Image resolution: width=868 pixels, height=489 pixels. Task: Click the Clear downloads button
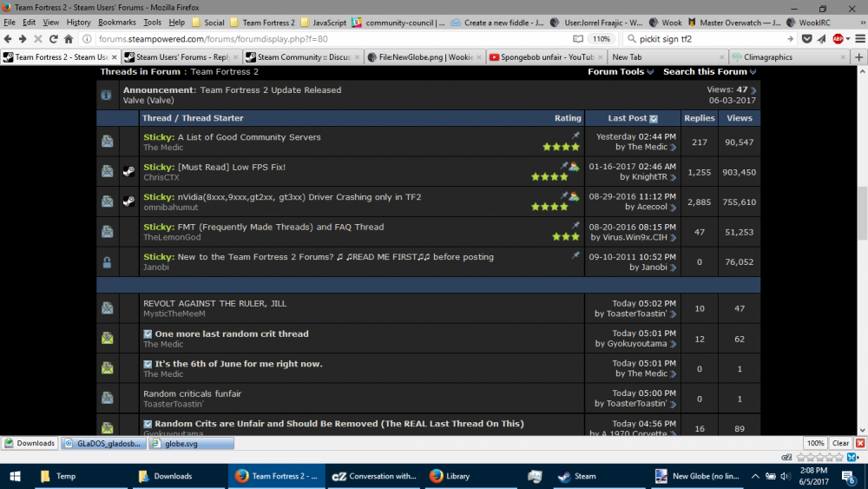pyautogui.click(x=840, y=443)
